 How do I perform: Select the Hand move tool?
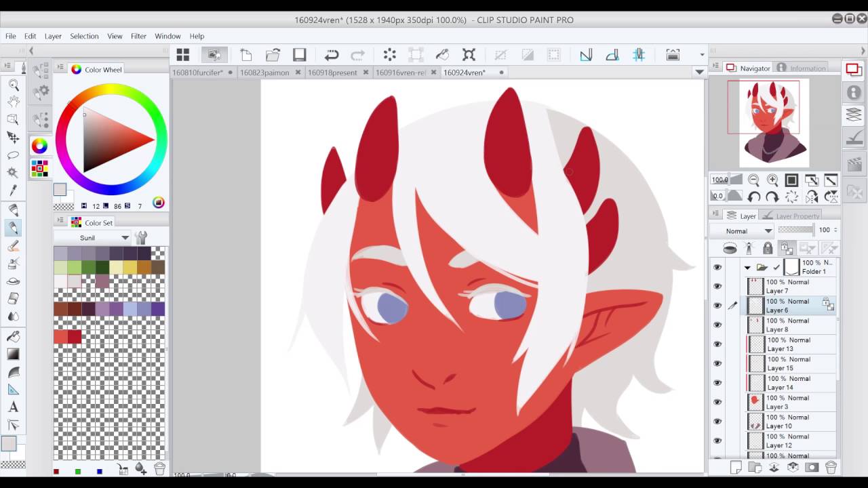pos(13,102)
